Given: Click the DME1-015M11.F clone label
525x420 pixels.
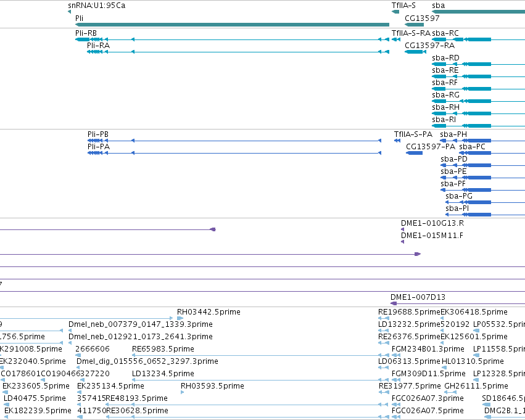Looking at the screenshot, I should pos(432,236).
